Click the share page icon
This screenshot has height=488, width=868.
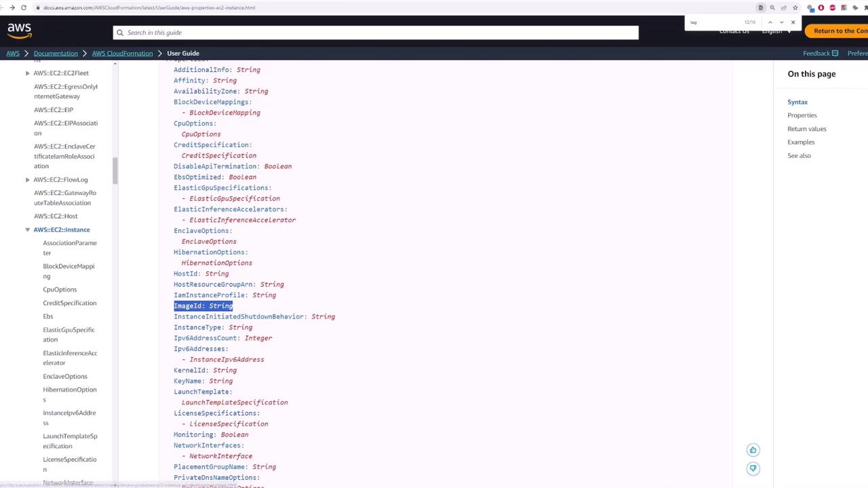783,7
